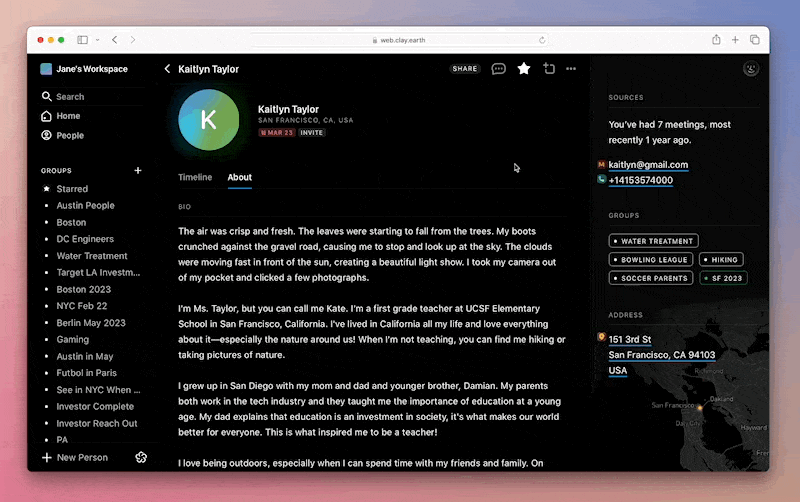Switch to the Timeline tab
800x502 pixels.
click(x=195, y=177)
